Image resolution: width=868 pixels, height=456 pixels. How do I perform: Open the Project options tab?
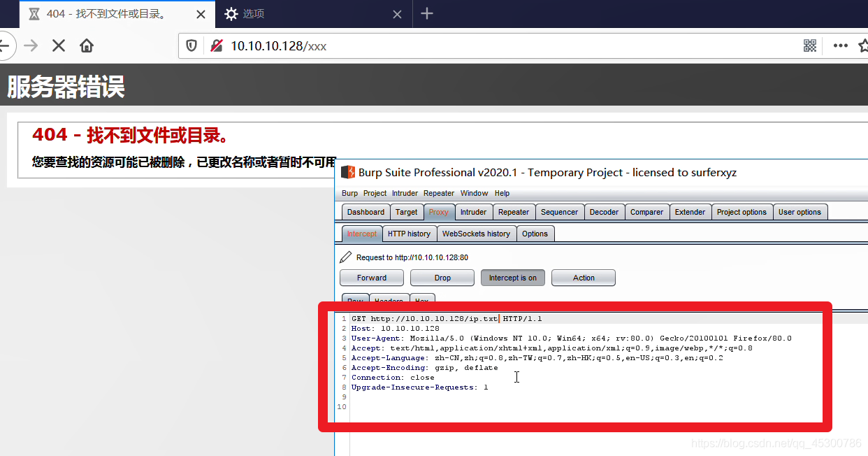pos(742,212)
